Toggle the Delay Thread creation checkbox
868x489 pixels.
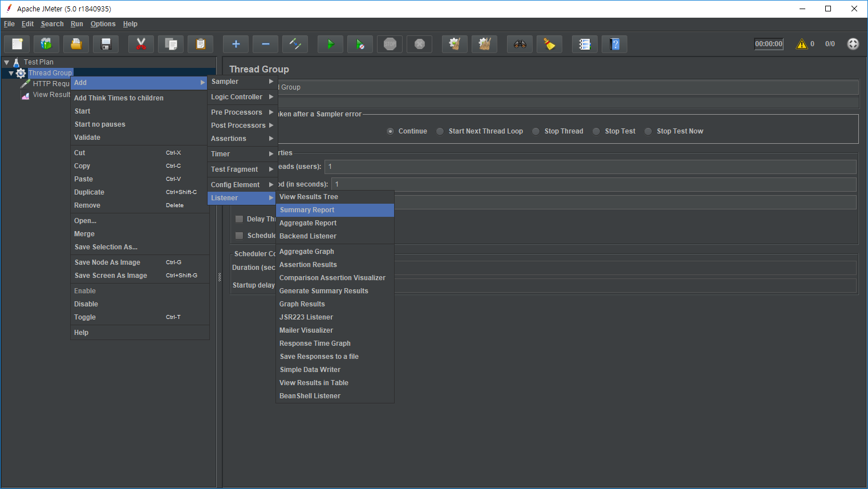click(240, 219)
